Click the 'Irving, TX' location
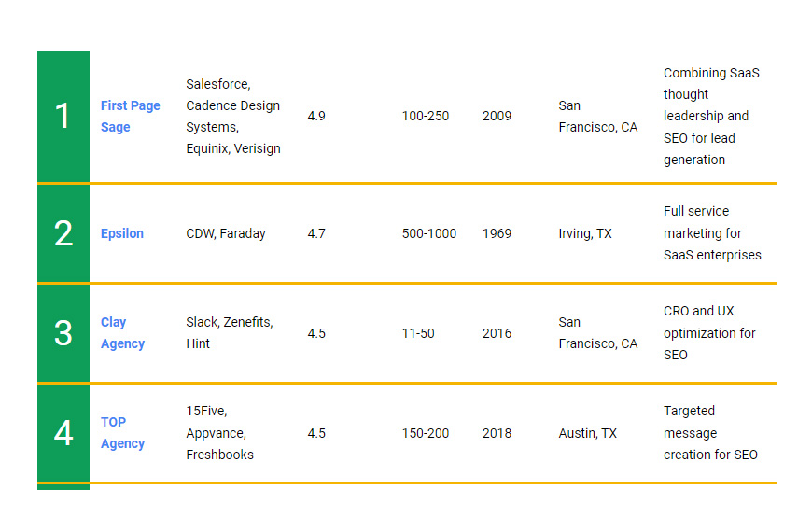 [585, 233]
